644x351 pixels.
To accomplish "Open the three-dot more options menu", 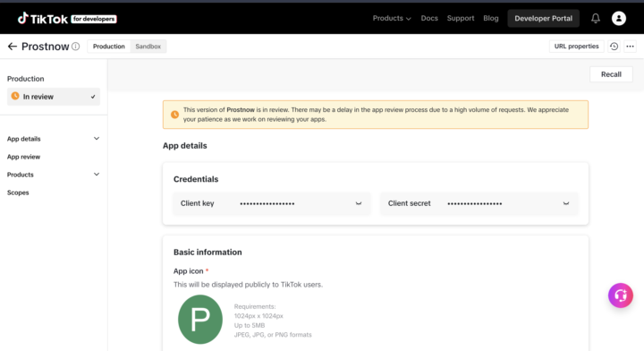I will tap(630, 47).
